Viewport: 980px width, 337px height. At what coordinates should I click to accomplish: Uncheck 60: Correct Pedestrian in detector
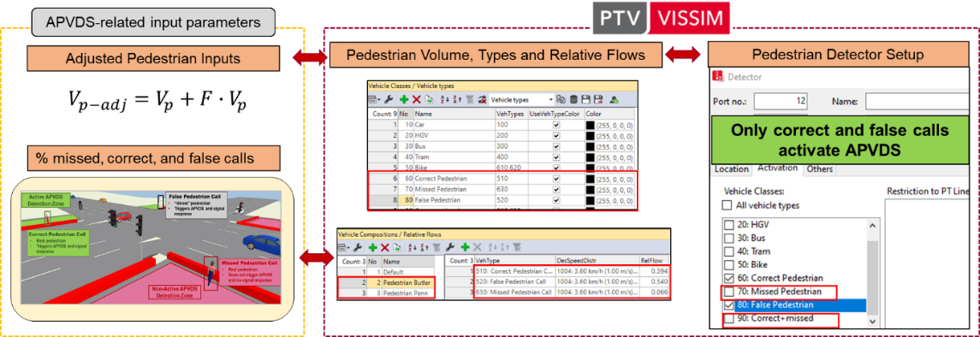click(728, 278)
